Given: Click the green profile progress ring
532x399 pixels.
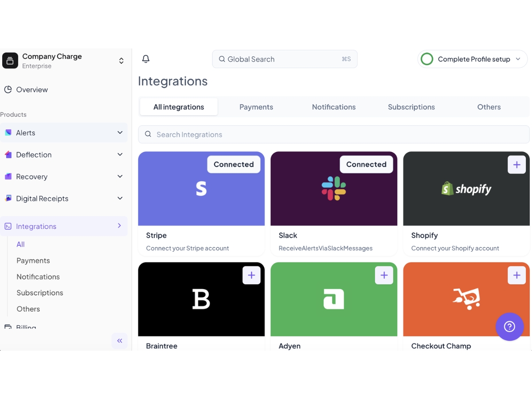Looking at the screenshot, I should tap(427, 59).
